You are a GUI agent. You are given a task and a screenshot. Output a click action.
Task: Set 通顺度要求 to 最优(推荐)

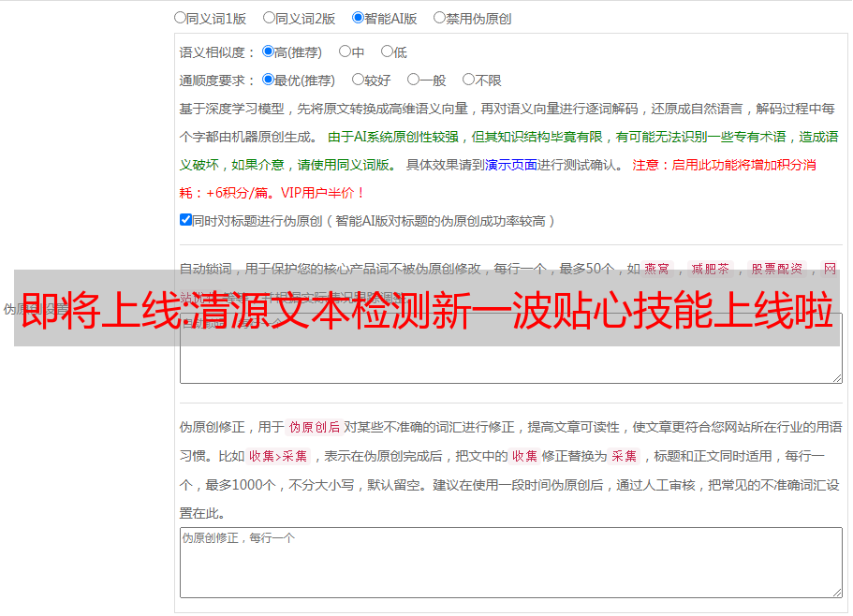268,80
